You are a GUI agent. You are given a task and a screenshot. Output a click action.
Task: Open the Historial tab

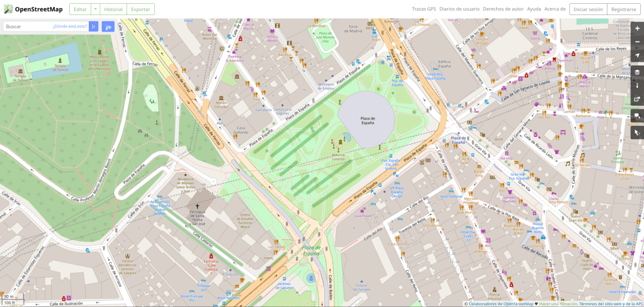pos(113,9)
